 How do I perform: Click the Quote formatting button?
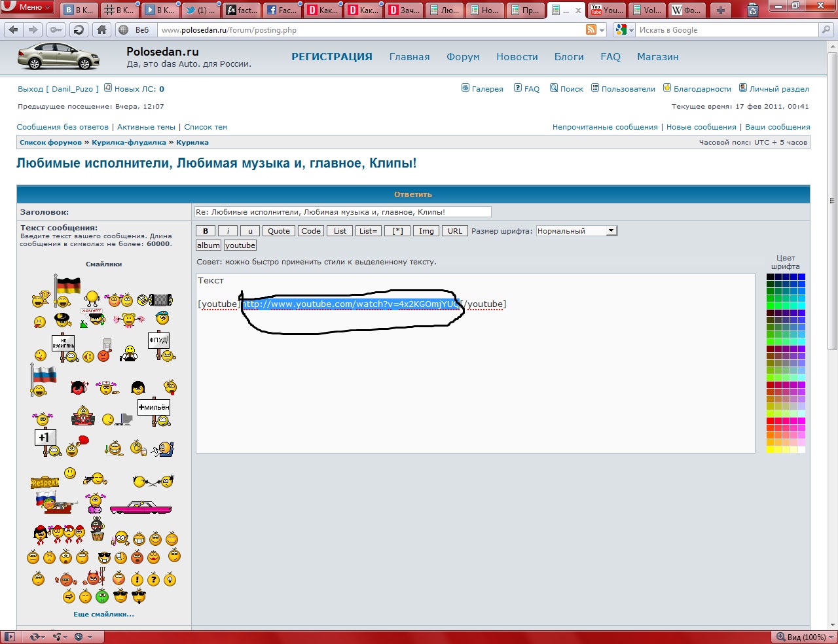pos(278,231)
